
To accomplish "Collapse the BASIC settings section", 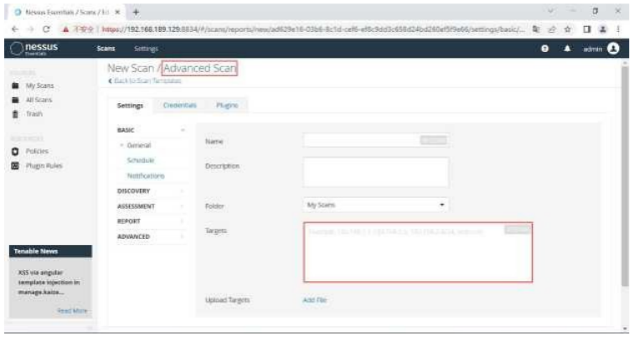I will click(x=183, y=130).
